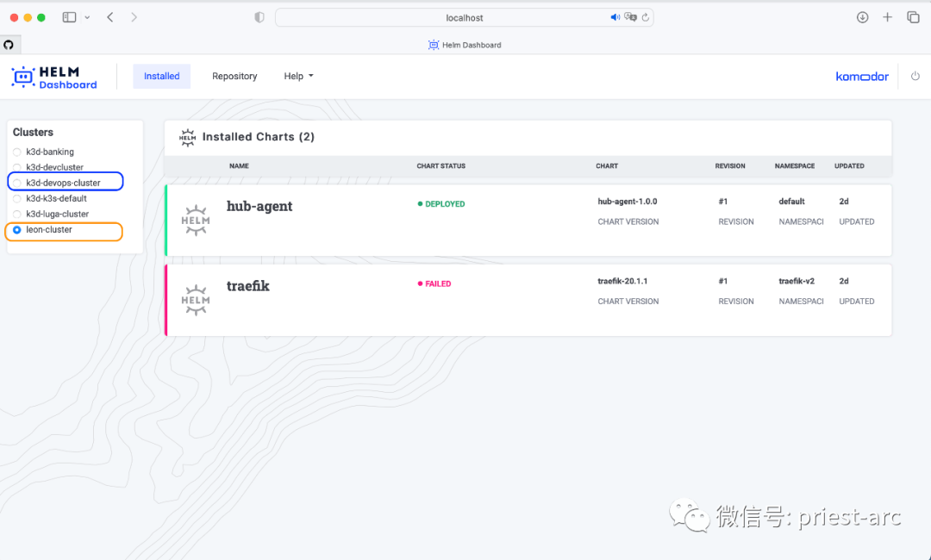
Task: Click the NAME column header
Action: 239,166
